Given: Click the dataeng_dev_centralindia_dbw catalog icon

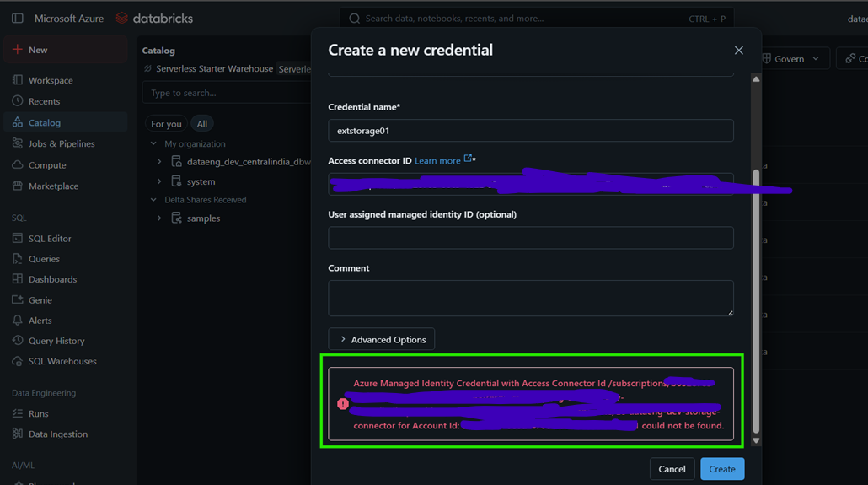Looking at the screenshot, I should (x=177, y=162).
